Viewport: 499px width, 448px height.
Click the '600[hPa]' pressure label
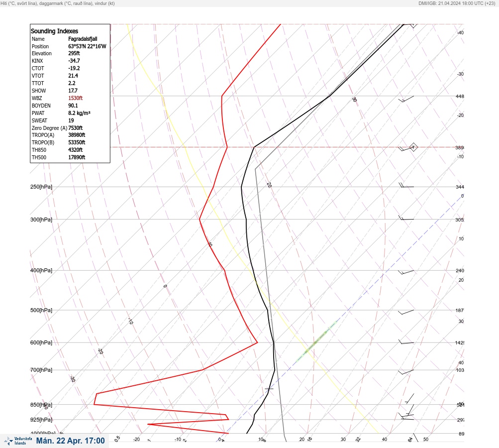click(x=41, y=342)
